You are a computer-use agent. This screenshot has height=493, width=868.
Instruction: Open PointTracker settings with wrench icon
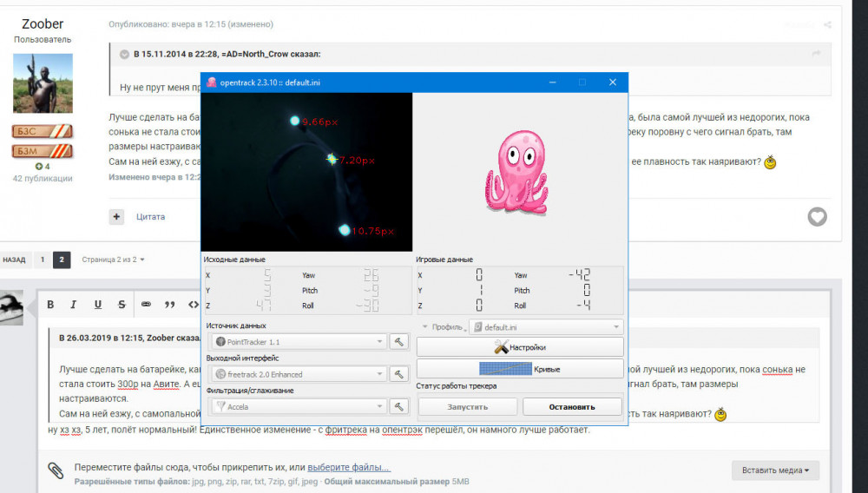coord(399,342)
